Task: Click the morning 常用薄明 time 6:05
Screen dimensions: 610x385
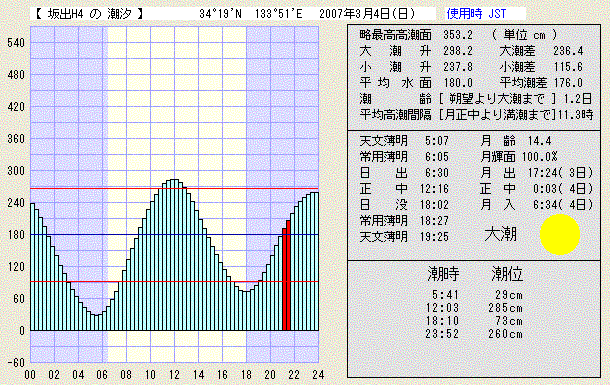Action: coord(437,157)
